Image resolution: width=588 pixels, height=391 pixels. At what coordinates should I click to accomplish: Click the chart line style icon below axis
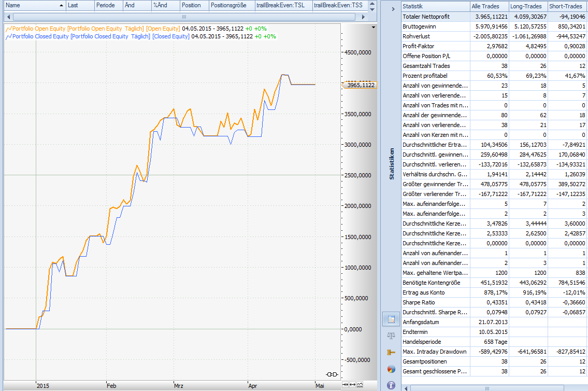360,385
